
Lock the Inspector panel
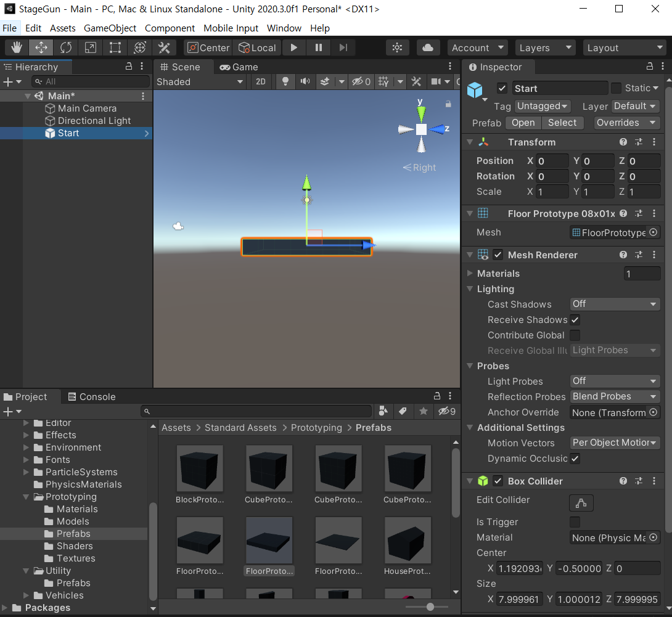650,67
